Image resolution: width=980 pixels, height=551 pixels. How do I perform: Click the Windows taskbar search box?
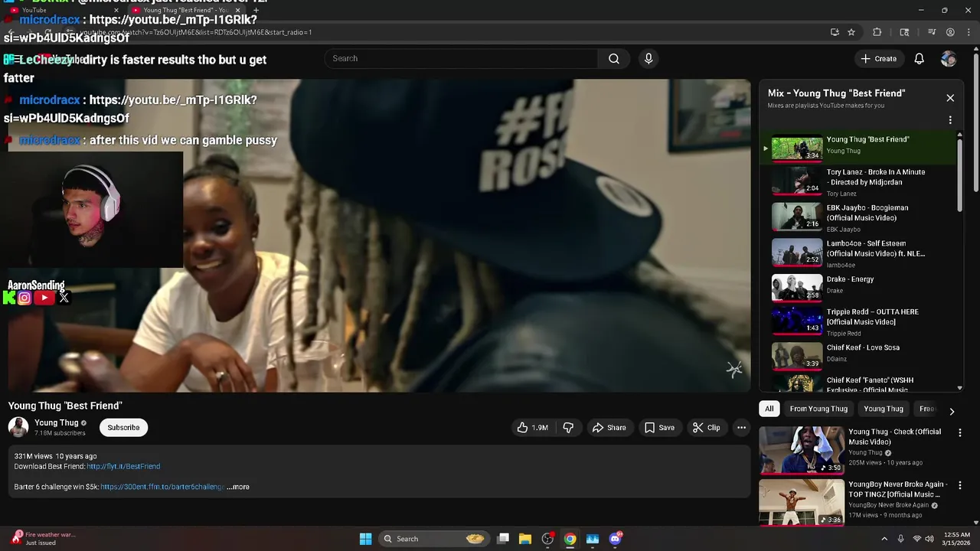[434, 539]
